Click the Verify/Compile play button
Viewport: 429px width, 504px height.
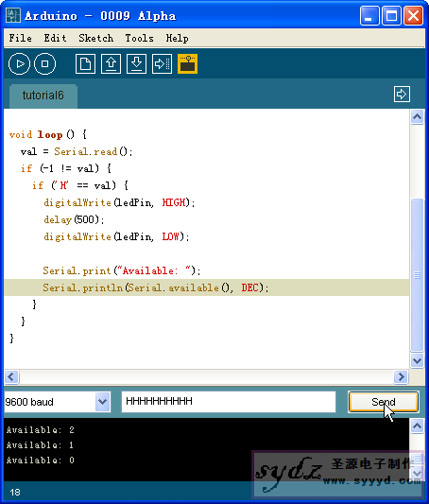(x=19, y=63)
